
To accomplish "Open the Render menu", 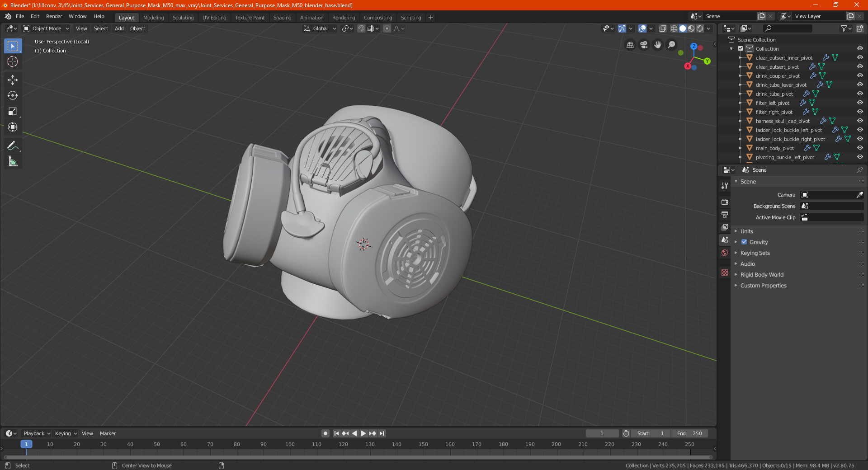I will pyautogui.click(x=54, y=16).
